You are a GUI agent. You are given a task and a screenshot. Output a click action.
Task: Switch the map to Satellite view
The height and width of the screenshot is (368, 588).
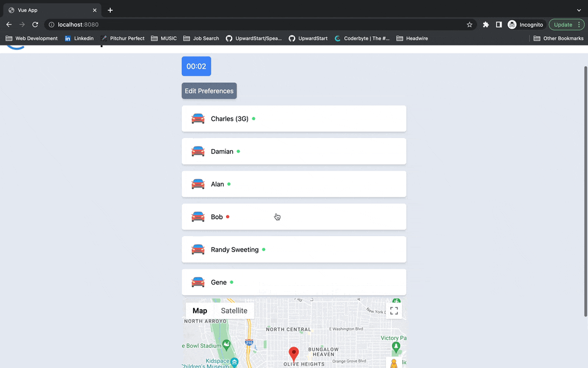[x=234, y=311]
